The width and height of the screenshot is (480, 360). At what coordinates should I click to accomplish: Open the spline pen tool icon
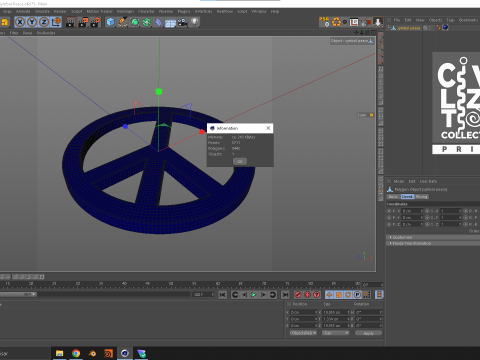122,22
